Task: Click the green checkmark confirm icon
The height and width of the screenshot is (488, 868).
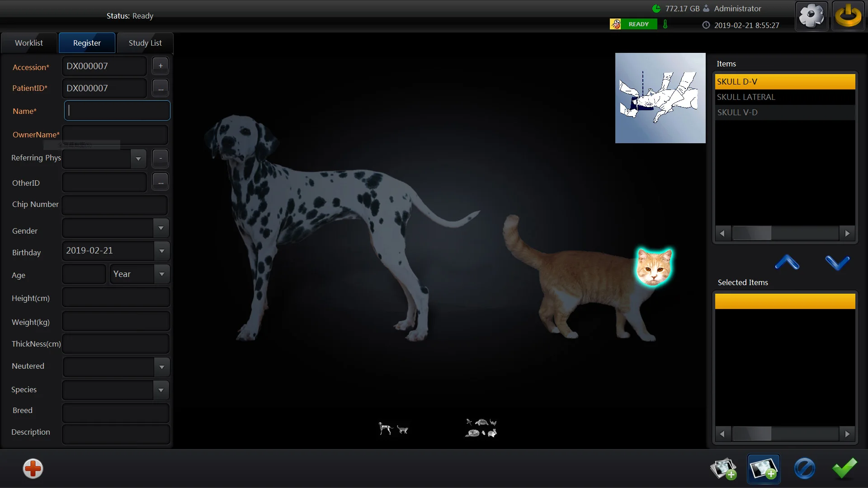Action: (x=844, y=469)
